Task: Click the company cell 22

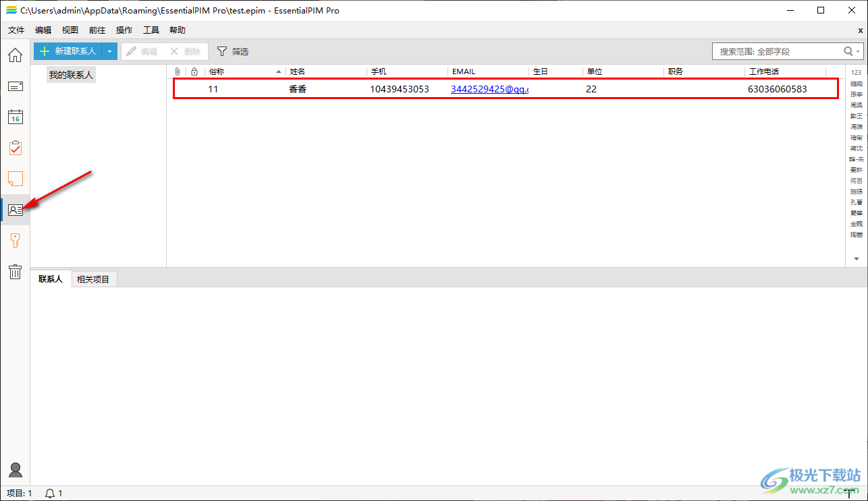Action: [591, 89]
